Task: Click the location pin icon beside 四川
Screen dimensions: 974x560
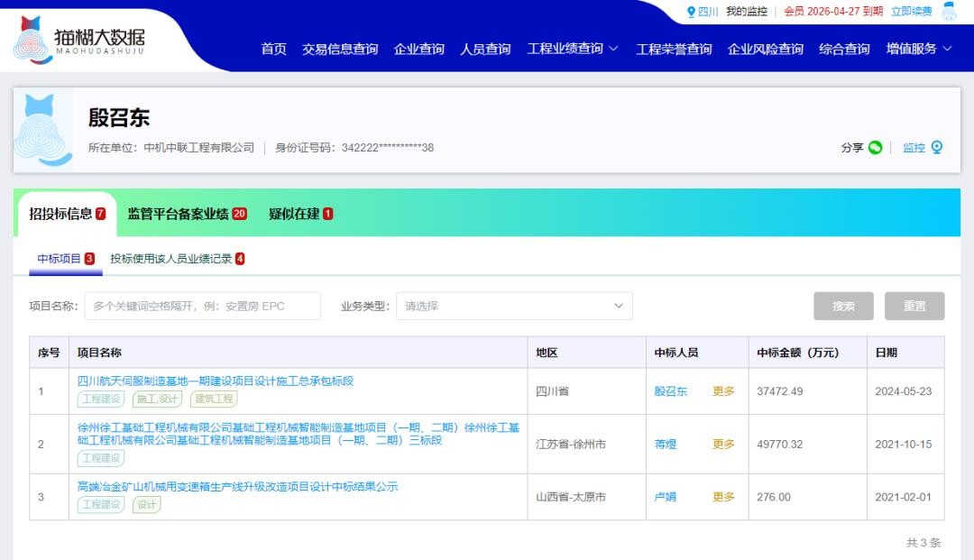Action: 691,12
